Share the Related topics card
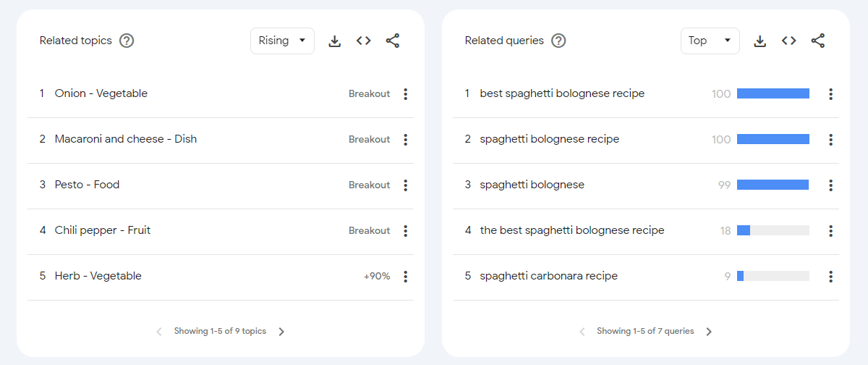Image resolution: width=868 pixels, height=365 pixels. coord(393,41)
